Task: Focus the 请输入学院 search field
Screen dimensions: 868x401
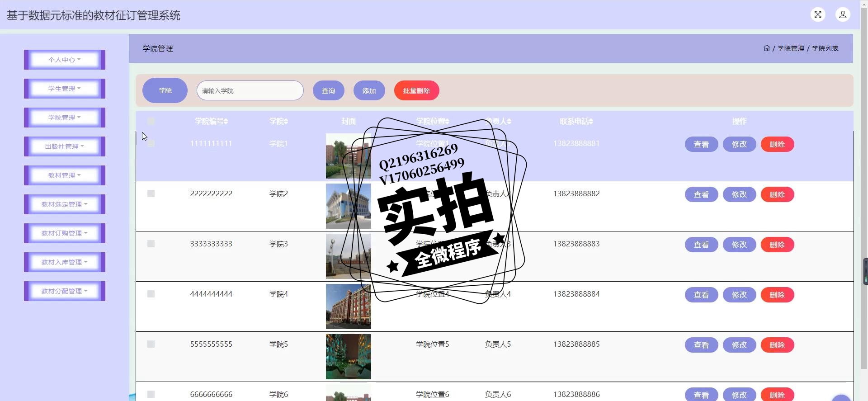Action: (x=250, y=90)
